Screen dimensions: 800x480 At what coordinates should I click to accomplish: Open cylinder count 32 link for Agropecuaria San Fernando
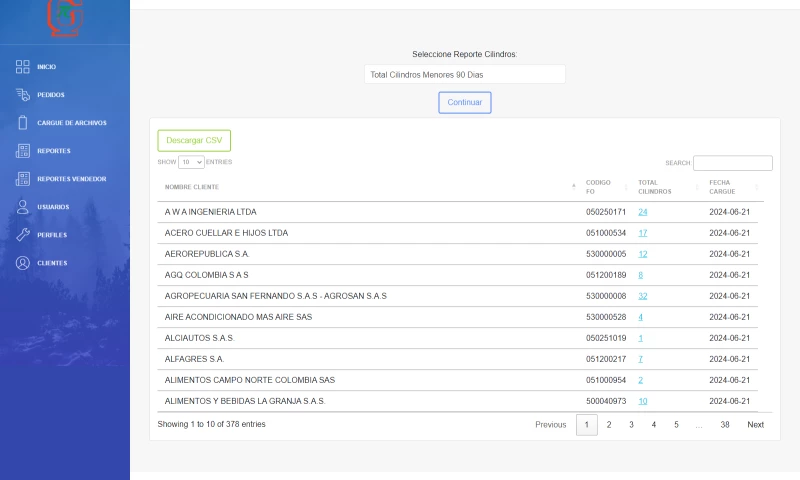coord(643,296)
